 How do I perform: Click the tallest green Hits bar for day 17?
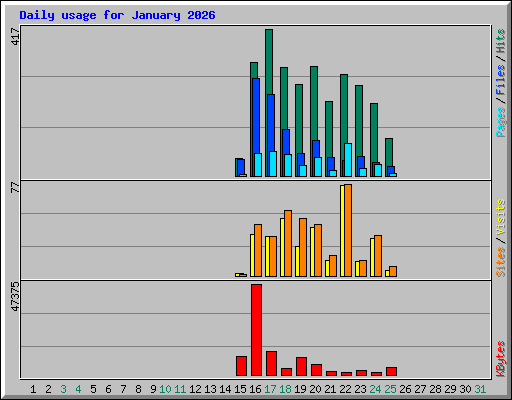(269, 62)
